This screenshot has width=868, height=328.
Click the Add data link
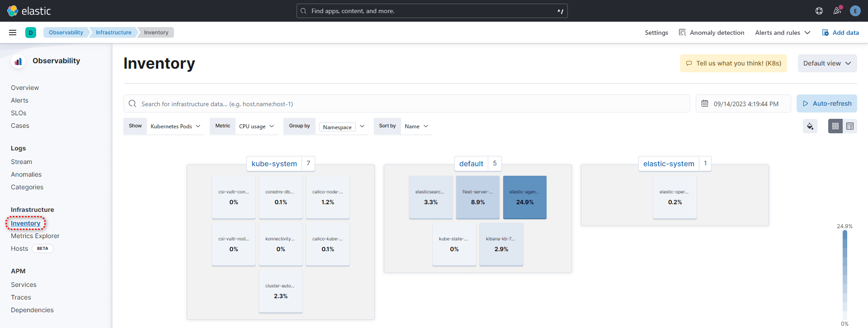tap(840, 33)
